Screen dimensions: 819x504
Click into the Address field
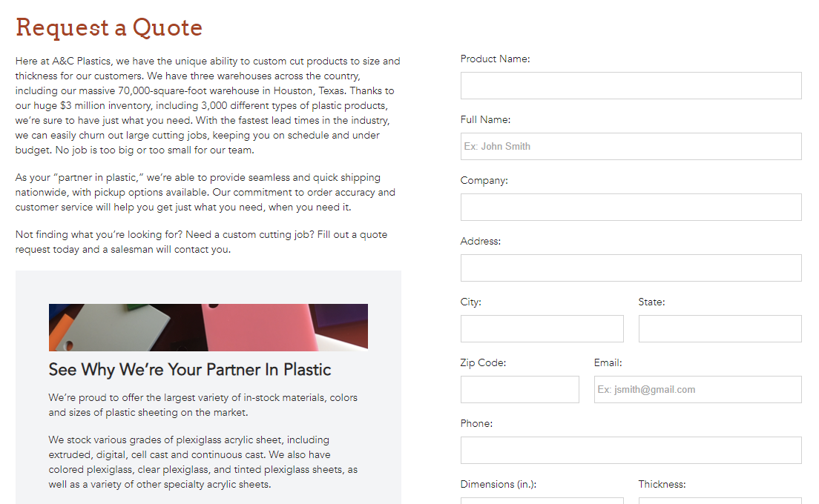point(631,268)
